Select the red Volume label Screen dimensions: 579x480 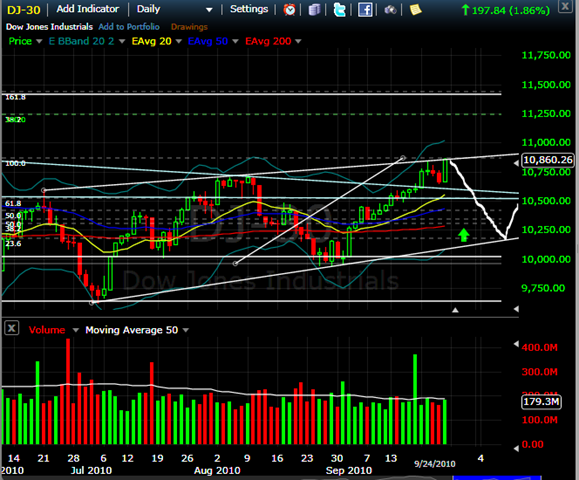47,330
